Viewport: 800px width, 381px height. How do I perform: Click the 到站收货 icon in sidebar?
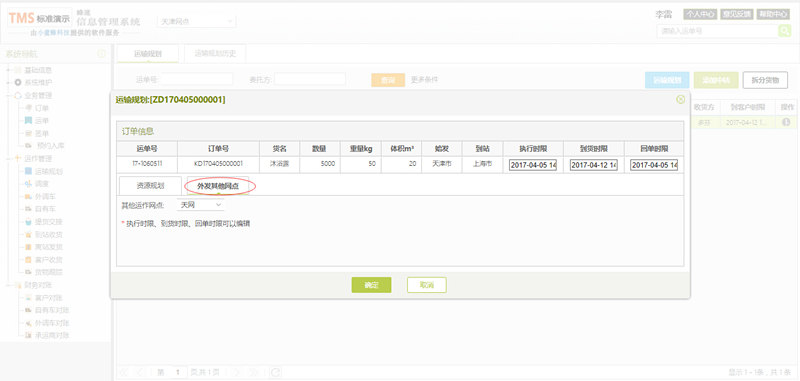point(29,234)
